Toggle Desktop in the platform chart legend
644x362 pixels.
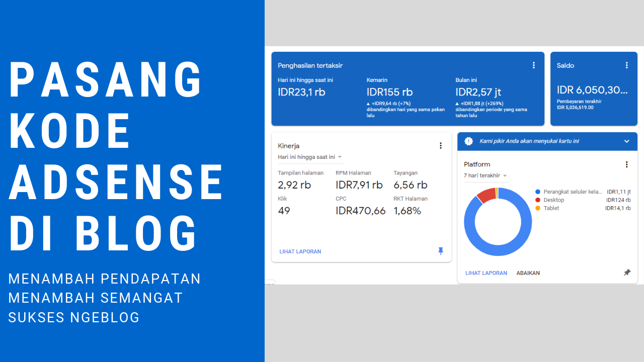coord(553,200)
